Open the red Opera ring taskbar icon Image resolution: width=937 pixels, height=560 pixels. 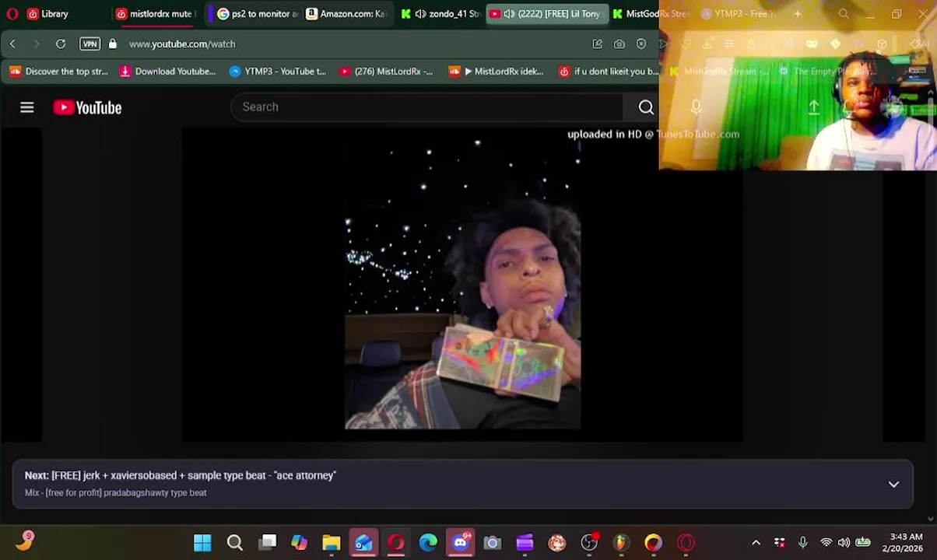tap(686, 543)
